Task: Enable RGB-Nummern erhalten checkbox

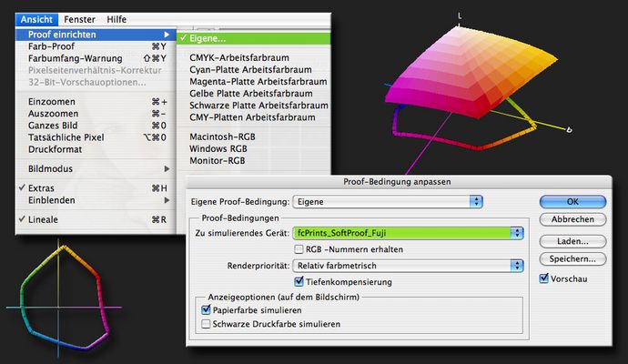Action: click(x=300, y=249)
